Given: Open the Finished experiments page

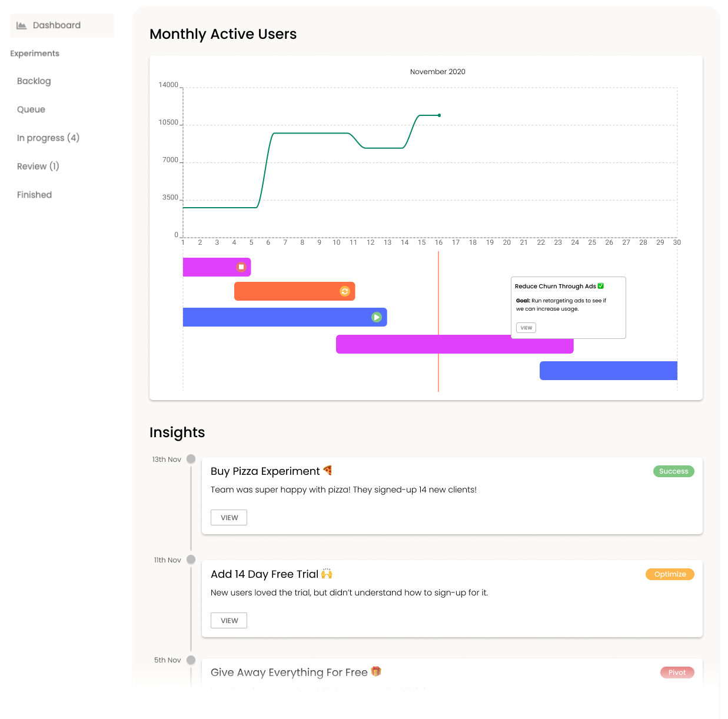Looking at the screenshot, I should click(35, 195).
